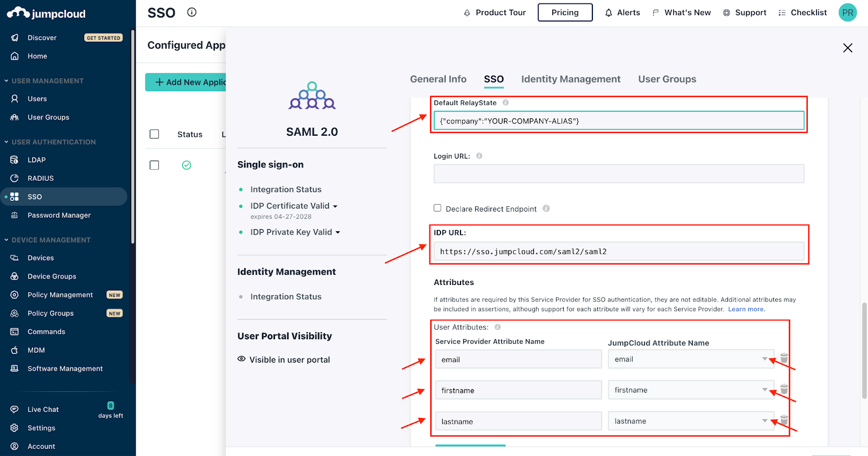Click the Policy Management icon

(x=15, y=295)
